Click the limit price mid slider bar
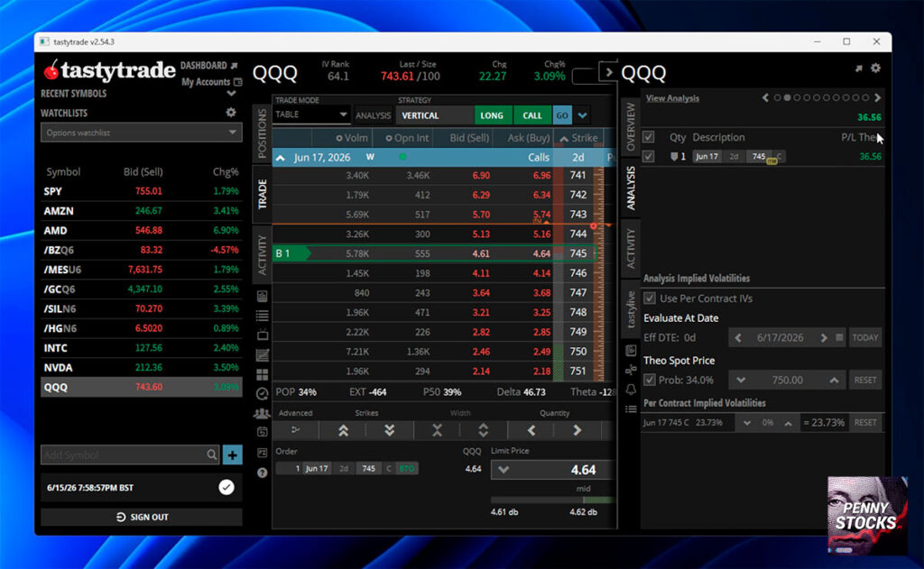This screenshot has width=924, height=569. coord(552,500)
